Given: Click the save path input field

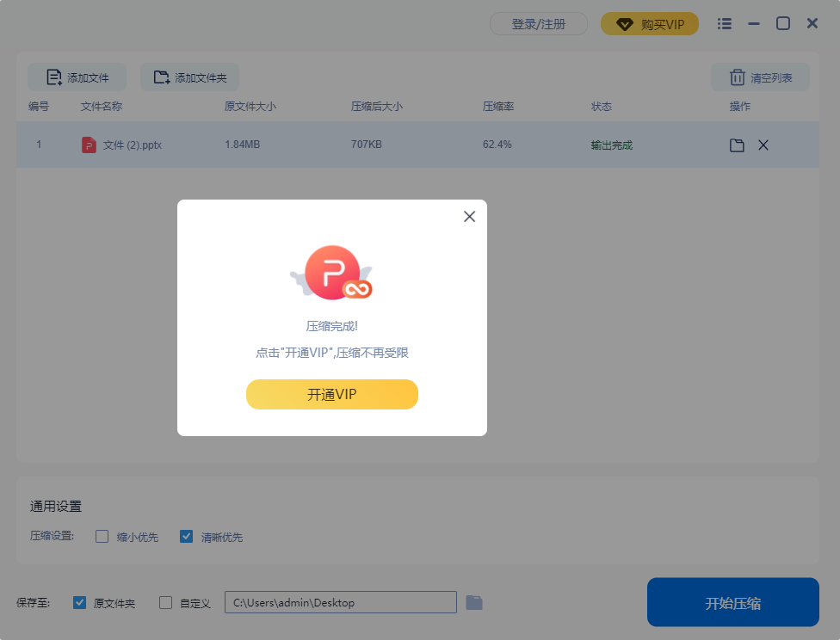Looking at the screenshot, I should click(341, 602).
